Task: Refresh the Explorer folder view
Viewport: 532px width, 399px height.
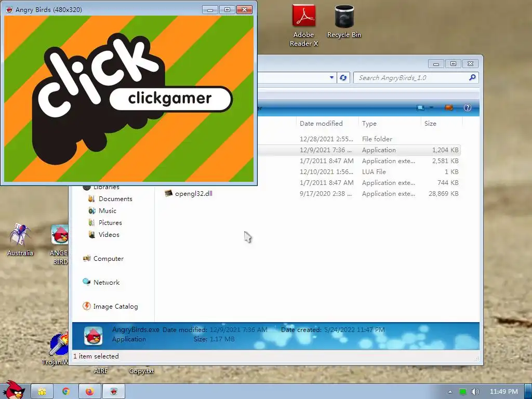Action: tap(343, 78)
